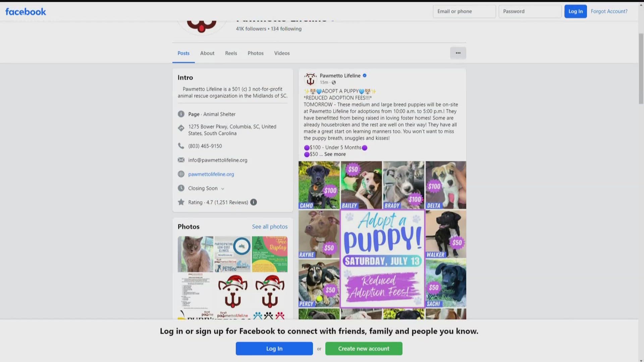Expand the Forgot Account link dropdown
644x362 pixels.
pos(609,11)
